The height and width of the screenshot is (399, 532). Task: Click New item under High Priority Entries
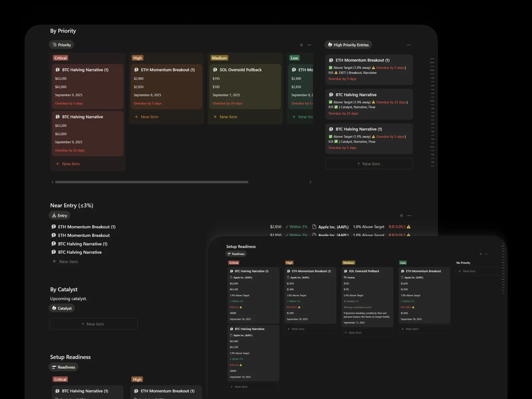[369, 164]
